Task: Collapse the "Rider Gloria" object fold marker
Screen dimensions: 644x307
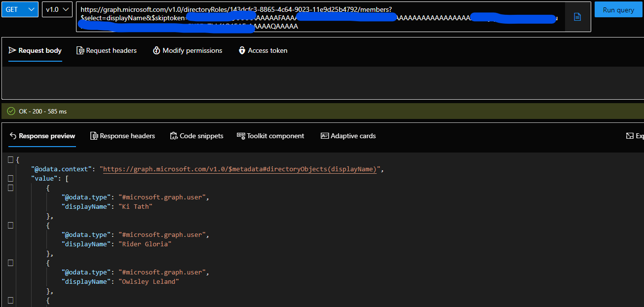Action: pos(10,225)
